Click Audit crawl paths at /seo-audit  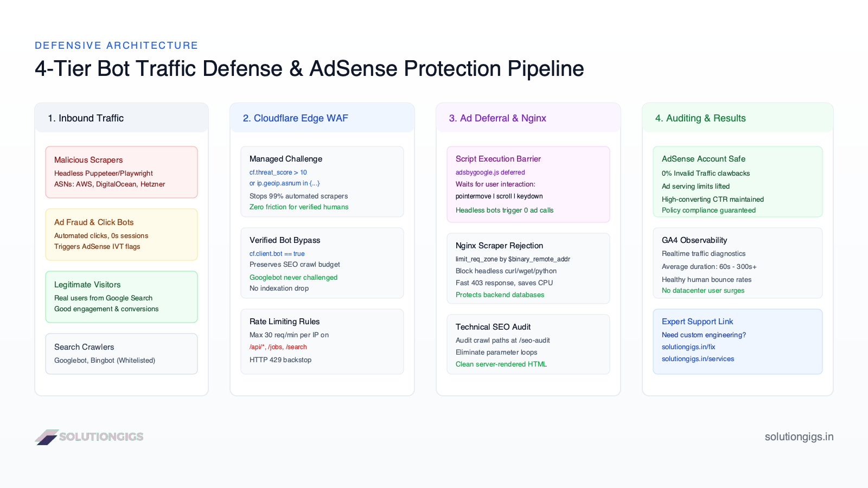tap(503, 341)
